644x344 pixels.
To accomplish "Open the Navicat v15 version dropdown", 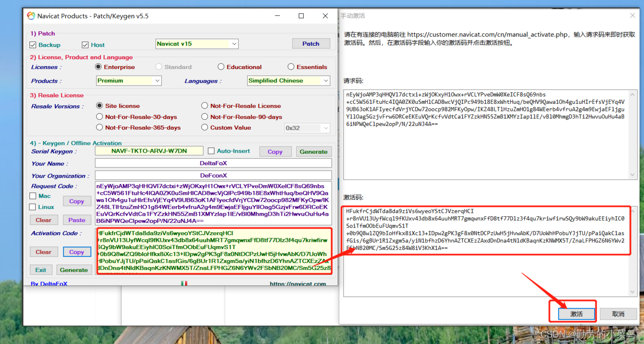I will [x=197, y=44].
